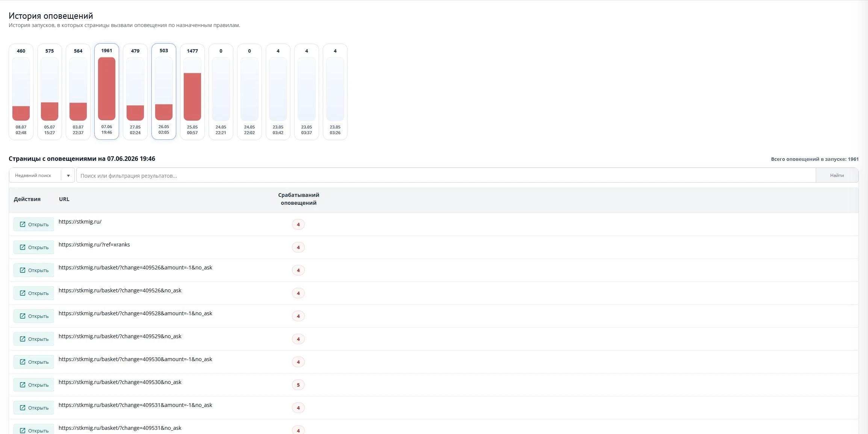Select the 26.05 02:05 run card

coord(164,91)
